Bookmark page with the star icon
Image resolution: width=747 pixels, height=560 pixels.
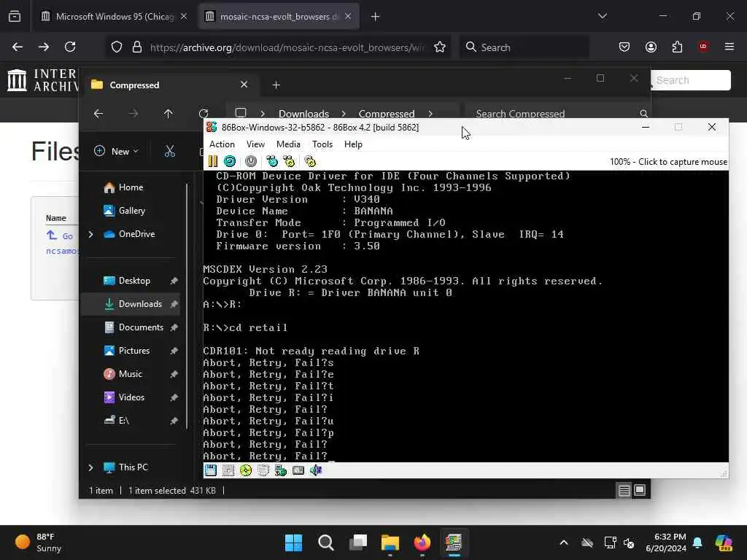440,47
